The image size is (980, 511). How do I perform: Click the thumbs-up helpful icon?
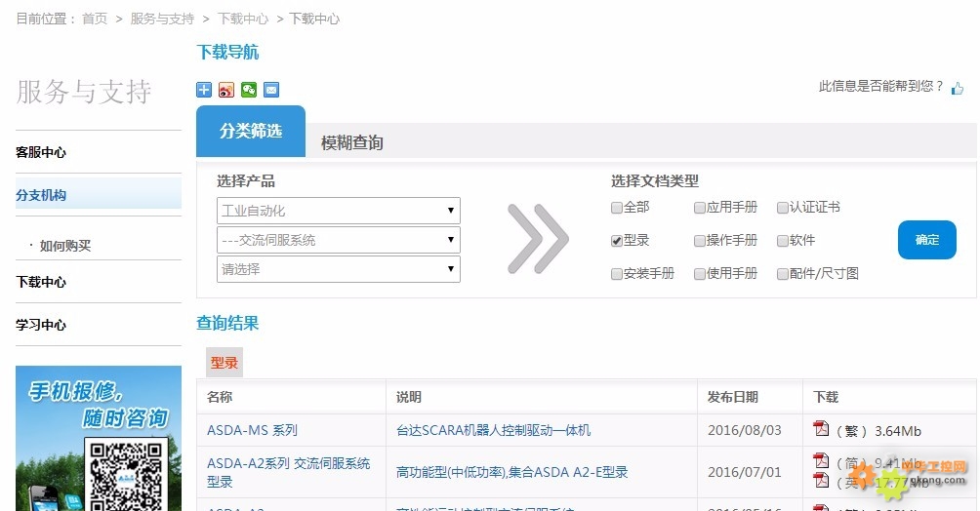[957, 89]
